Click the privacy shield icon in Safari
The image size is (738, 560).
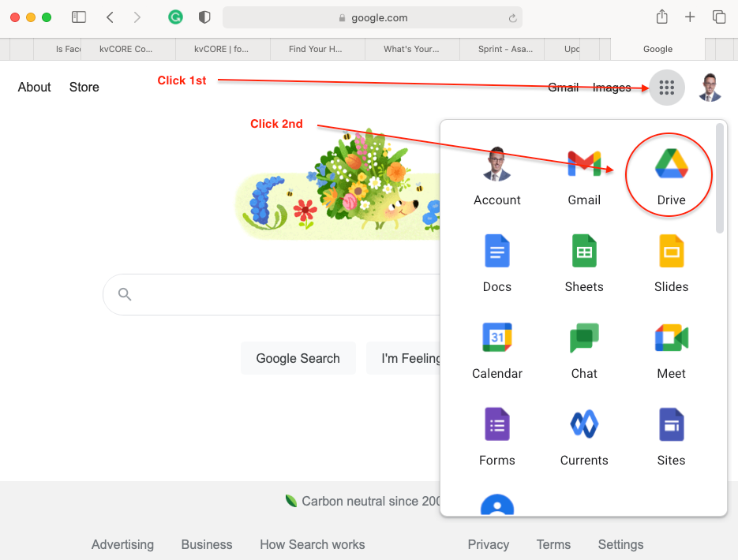(204, 17)
